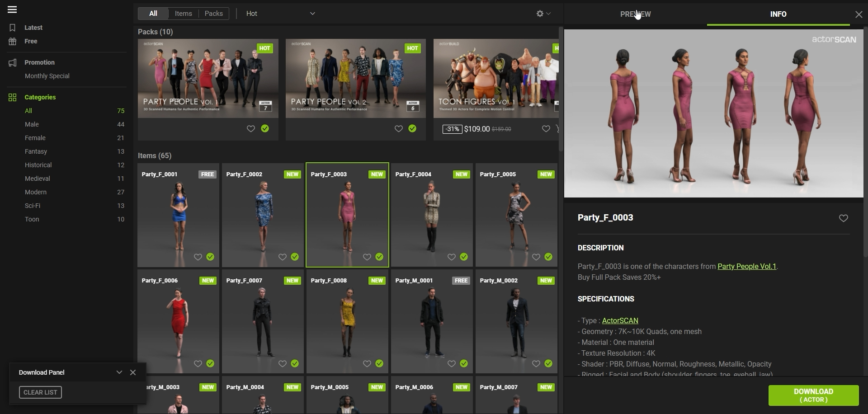Image resolution: width=868 pixels, height=414 pixels.
Task: Open the Party People Vol.1 link
Action: 747,267
